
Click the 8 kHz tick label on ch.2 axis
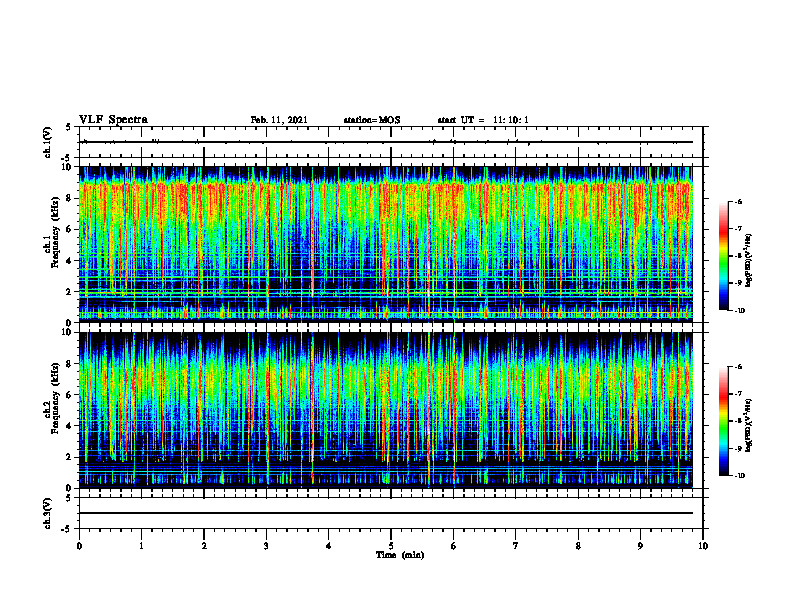pos(70,363)
